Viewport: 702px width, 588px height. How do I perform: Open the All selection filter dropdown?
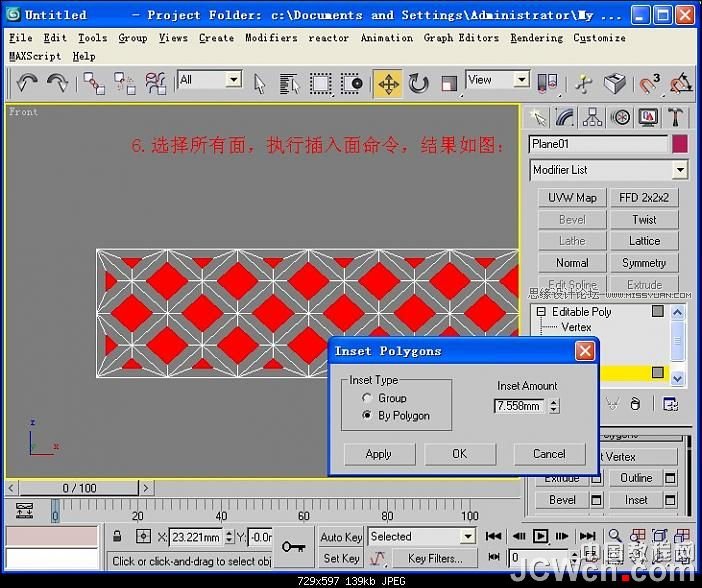[234, 80]
